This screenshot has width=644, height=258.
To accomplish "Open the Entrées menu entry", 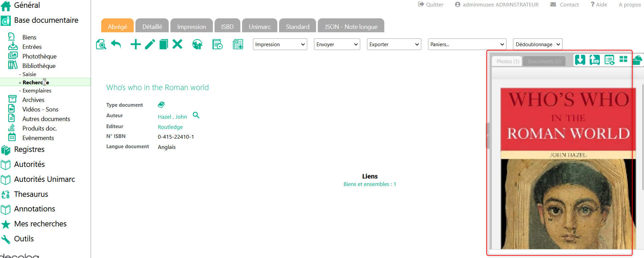I will click(x=32, y=47).
